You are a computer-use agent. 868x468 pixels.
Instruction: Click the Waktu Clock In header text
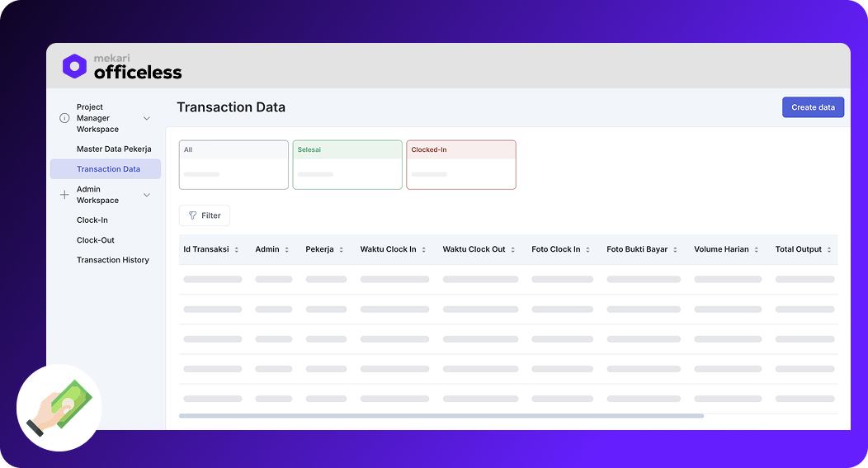[x=388, y=249]
